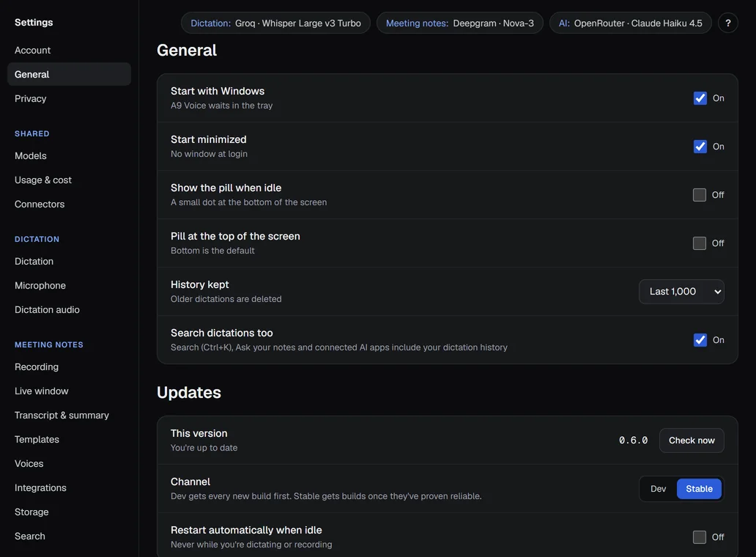Open the AI provider pill
756x557 pixels.
point(630,23)
